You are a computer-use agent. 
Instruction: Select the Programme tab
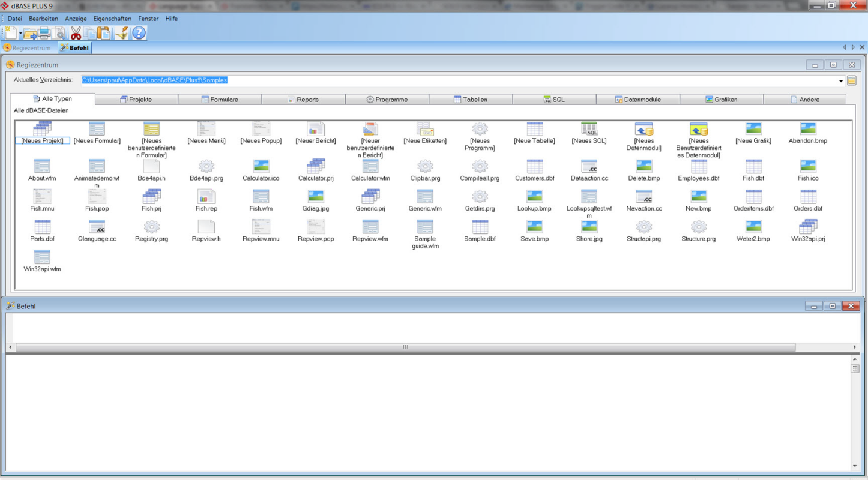387,100
